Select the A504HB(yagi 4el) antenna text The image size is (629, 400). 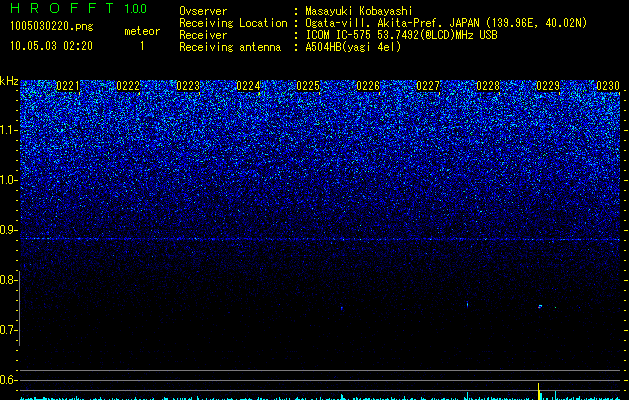[353, 47]
